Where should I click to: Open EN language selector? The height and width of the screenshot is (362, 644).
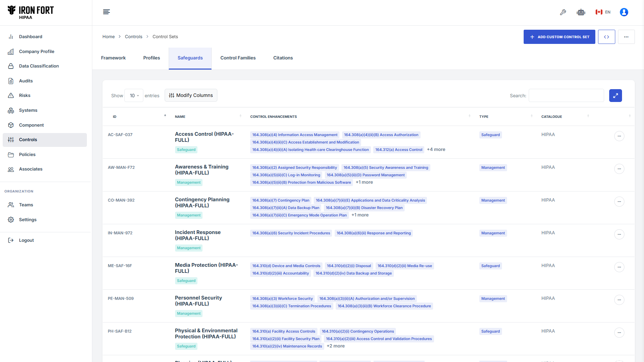pyautogui.click(x=603, y=12)
